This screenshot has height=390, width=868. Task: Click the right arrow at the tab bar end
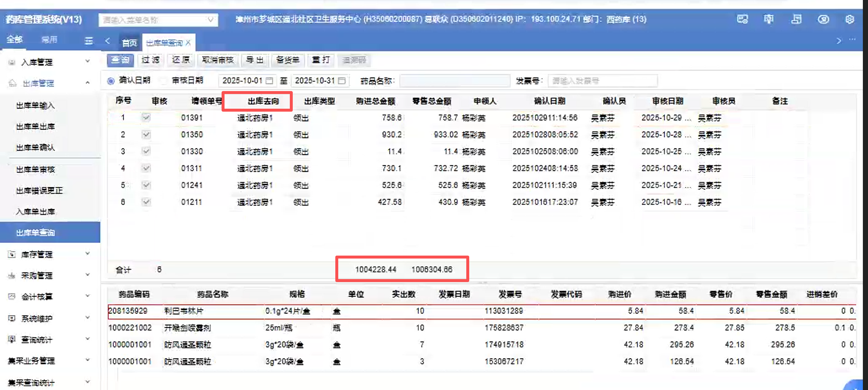(x=839, y=41)
